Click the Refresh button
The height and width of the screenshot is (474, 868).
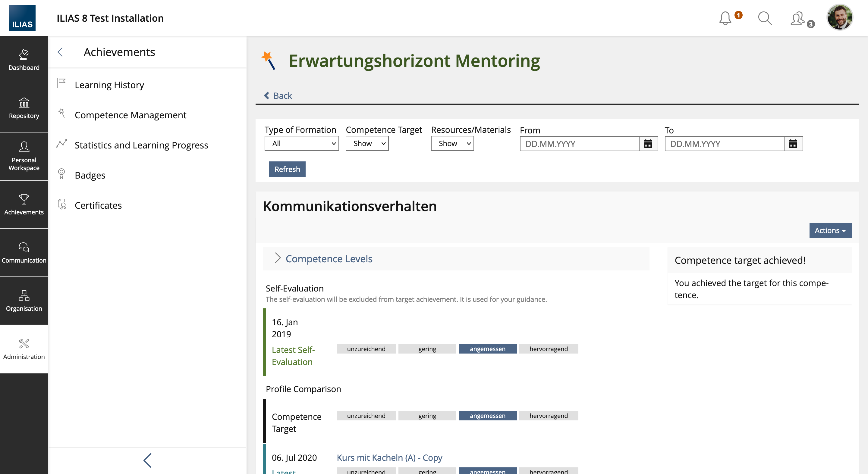coord(287,169)
